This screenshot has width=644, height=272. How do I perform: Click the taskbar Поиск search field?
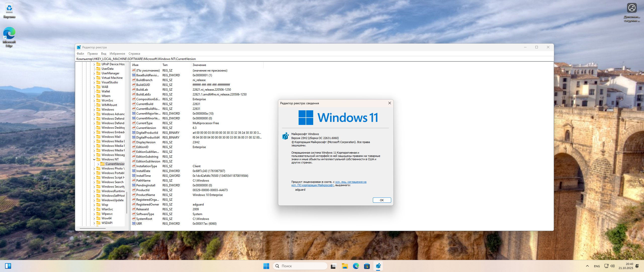[300, 266]
